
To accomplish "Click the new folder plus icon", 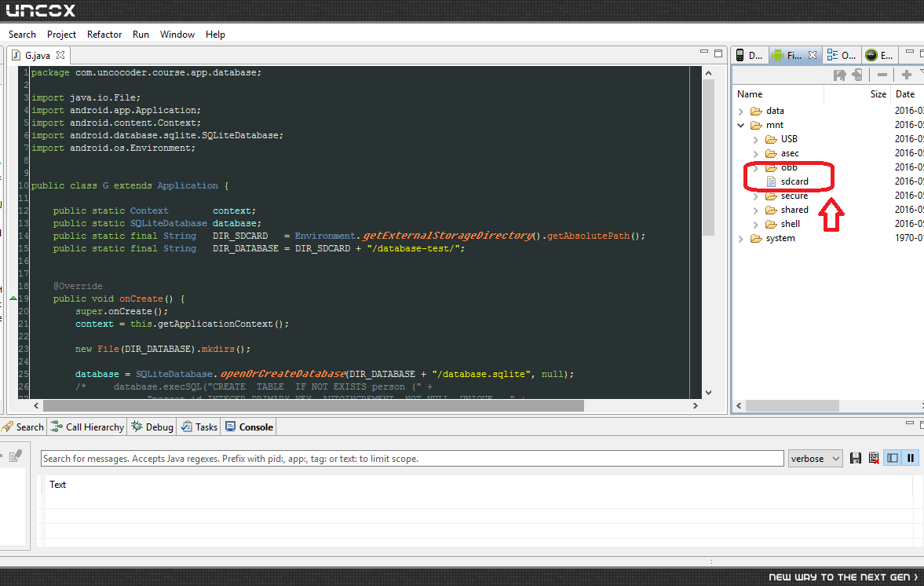I will tap(906, 75).
